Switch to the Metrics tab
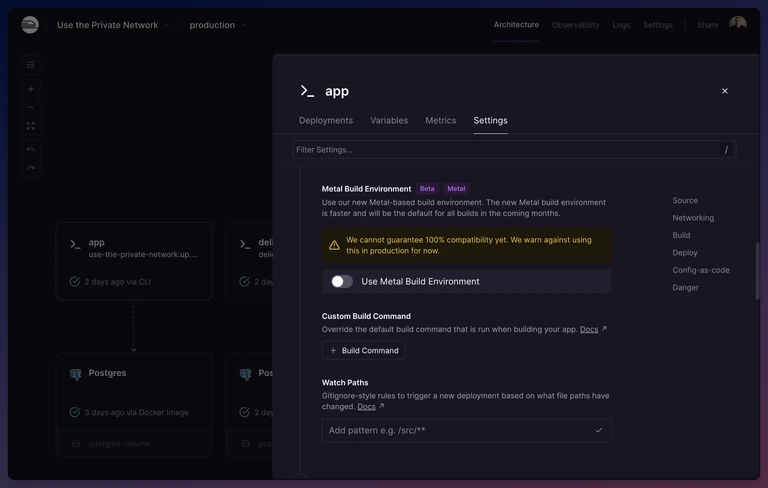 440,121
